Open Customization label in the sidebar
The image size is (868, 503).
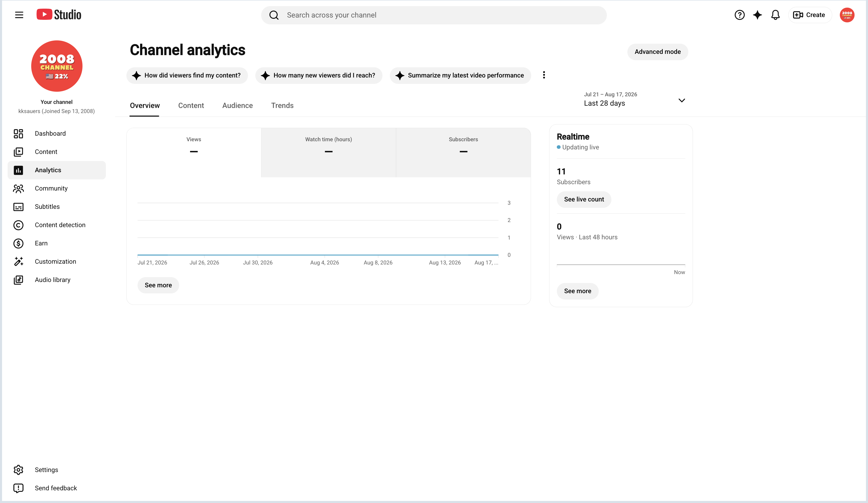coord(55,261)
